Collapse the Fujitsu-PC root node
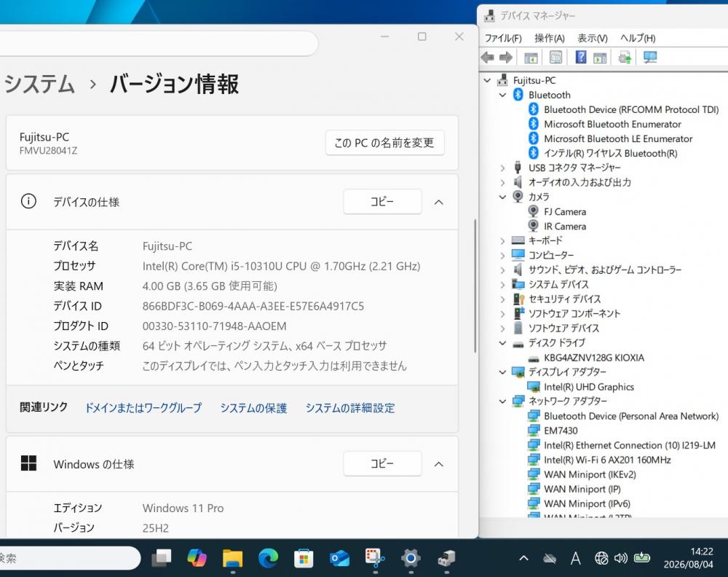The width and height of the screenshot is (728, 577). [487, 80]
